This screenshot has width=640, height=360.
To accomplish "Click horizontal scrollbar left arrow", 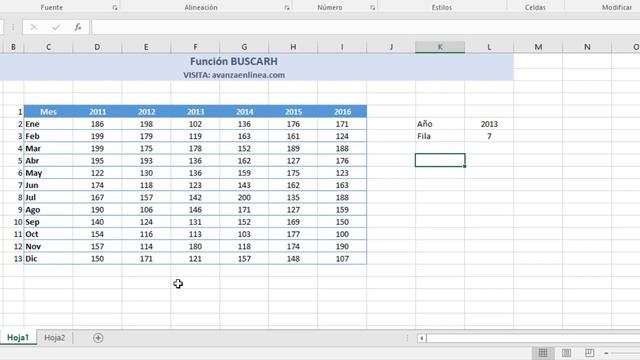I will [422, 338].
